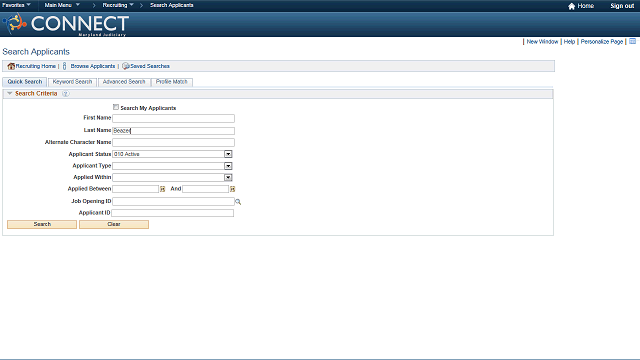Focus the Applicant ID field

point(173,213)
